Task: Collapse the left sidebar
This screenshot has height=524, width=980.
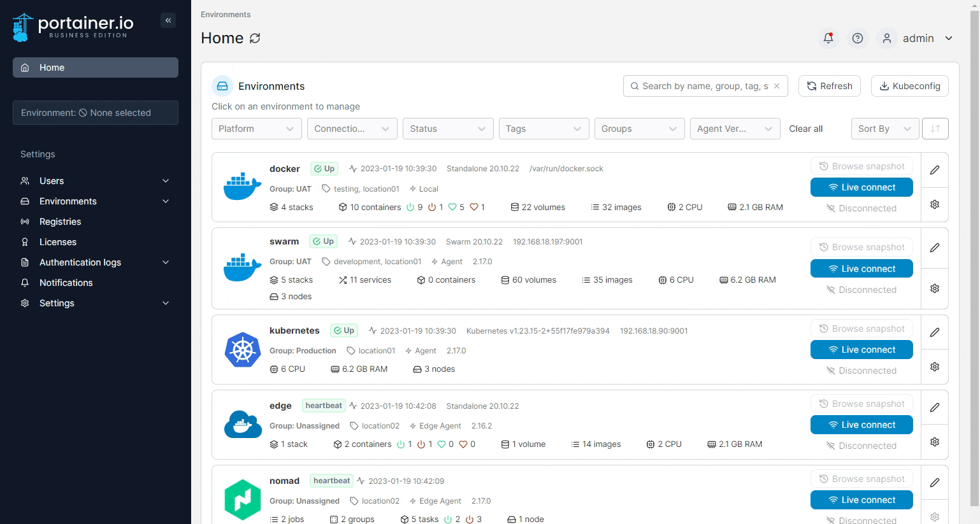Action: tap(168, 20)
